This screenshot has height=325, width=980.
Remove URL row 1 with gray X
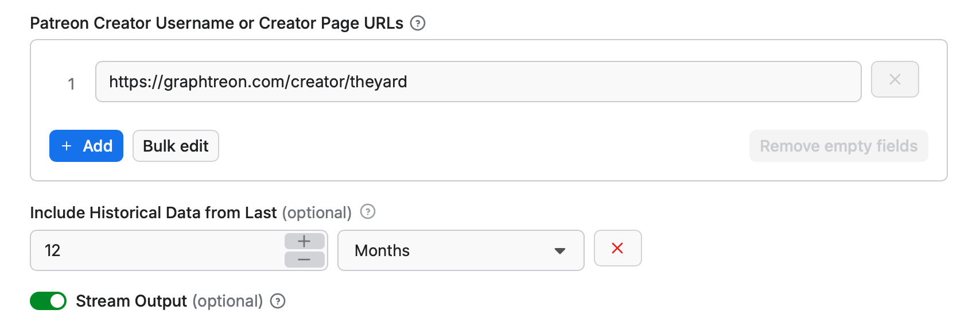(x=895, y=80)
